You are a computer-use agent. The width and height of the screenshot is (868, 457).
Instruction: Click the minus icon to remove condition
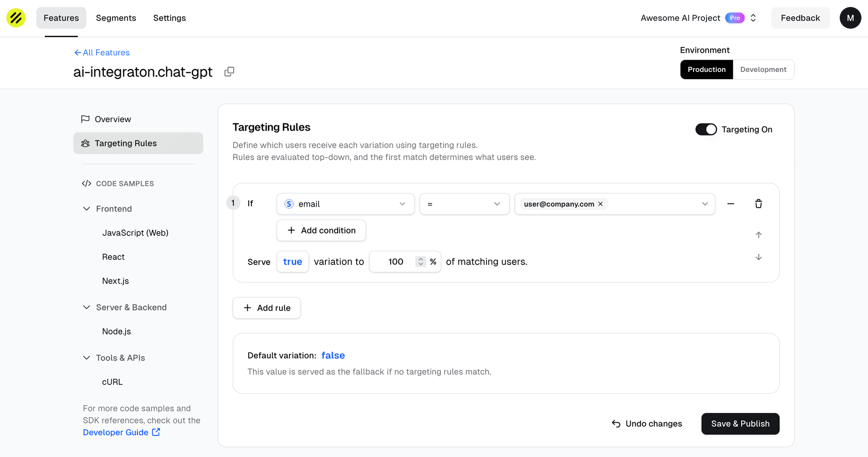pyautogui.click(x=730, y=204)
